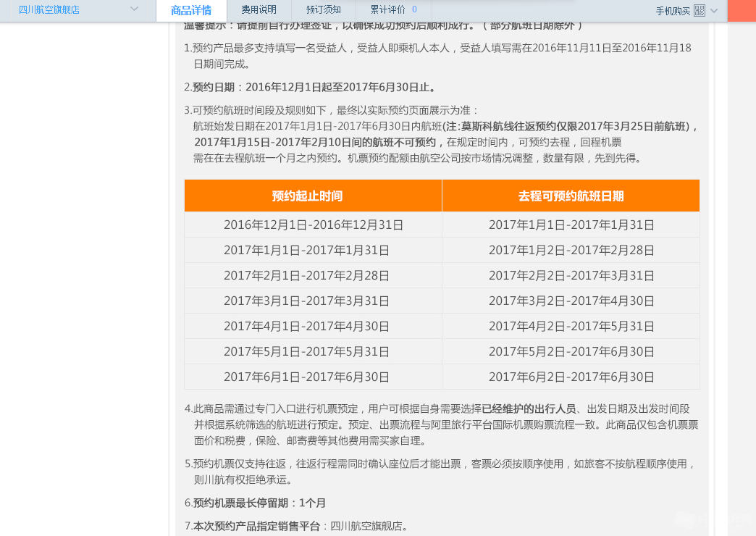Select cell 2017年1月2日-2017年2月28日
Image resolution: width=756 pixels, height=536 pixels.
click(x=571, y=251)
